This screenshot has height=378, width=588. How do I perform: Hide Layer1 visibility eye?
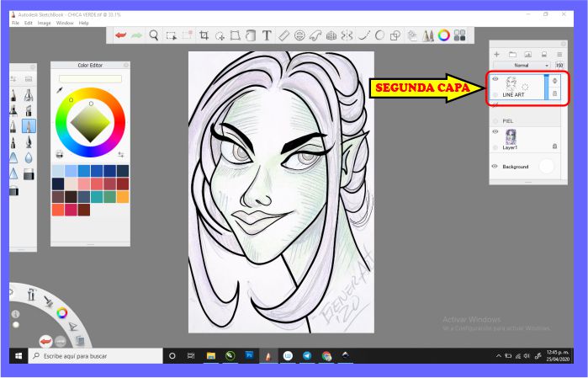click(495, 132)
